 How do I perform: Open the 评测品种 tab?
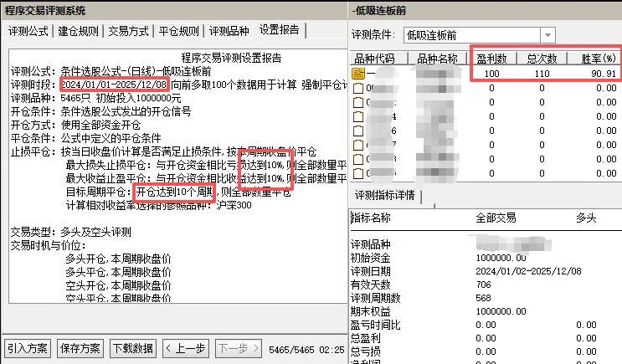(229, 31)
